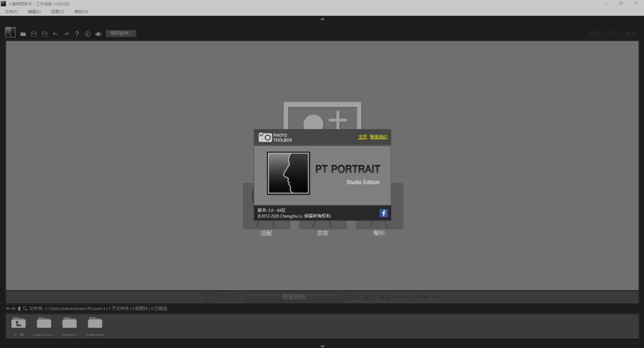The width and height of the screenshot is (644, 348).
Task: Go forward with the right arrow in folder bar
Action: point(14,308)
